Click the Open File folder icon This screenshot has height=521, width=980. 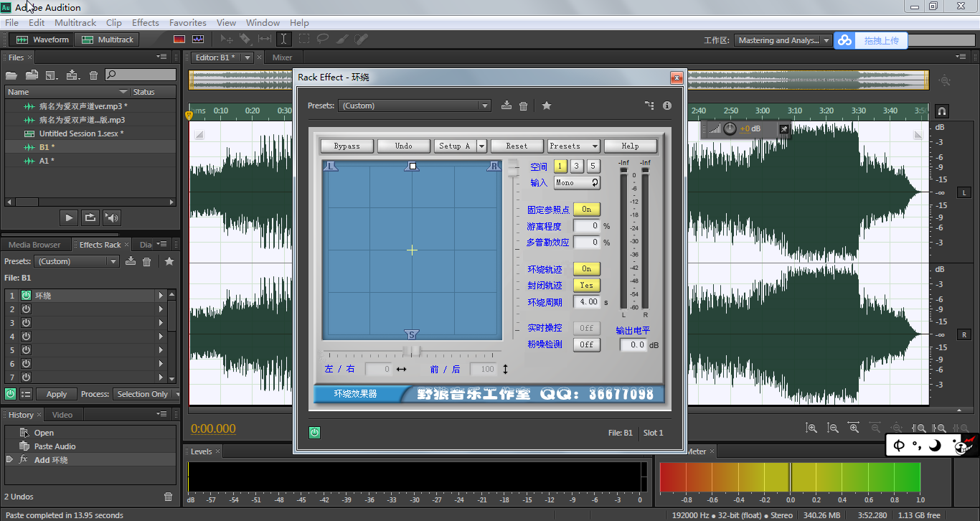tap(11, 75)
